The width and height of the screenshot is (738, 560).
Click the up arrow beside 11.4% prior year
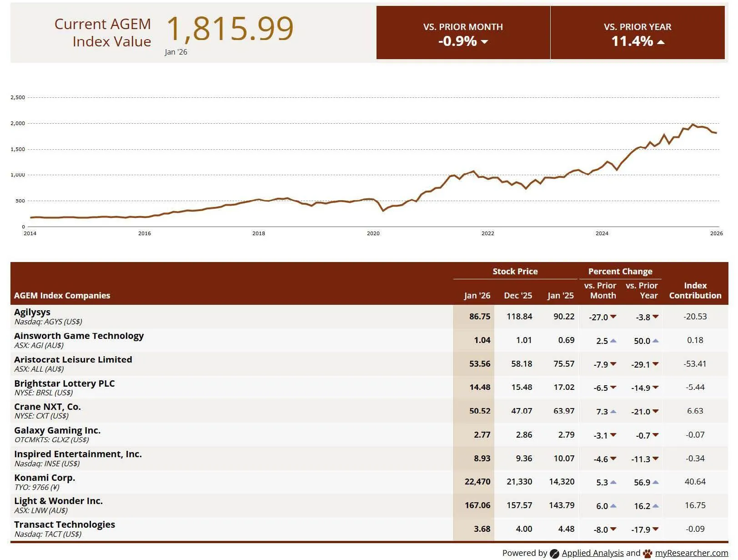(x=661, y=42)
